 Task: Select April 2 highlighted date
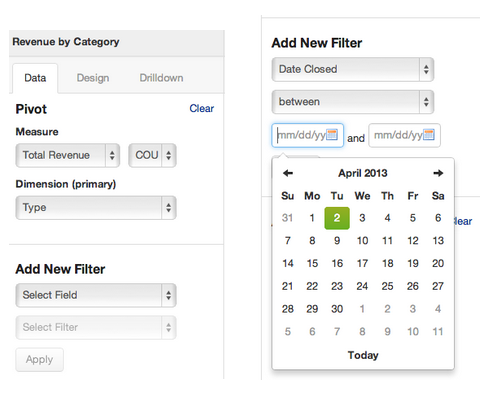pyautogui.click(x=337, y=218)
